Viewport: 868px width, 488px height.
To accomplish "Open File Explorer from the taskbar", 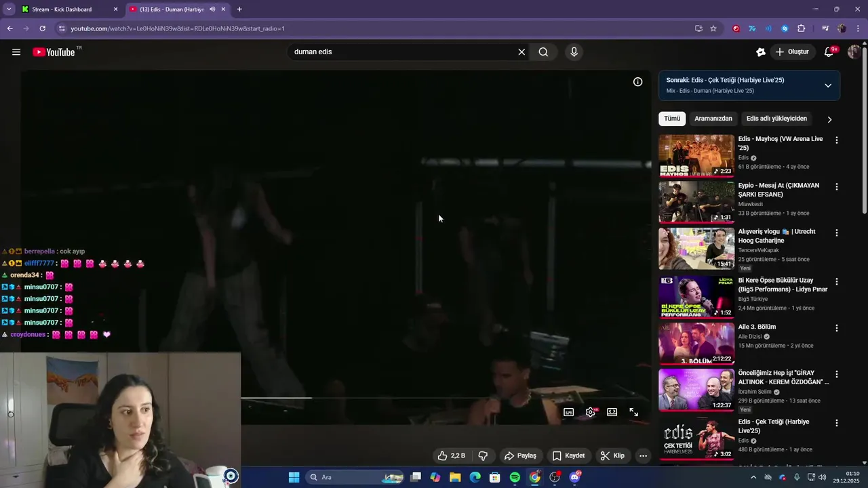I will 455,477.
